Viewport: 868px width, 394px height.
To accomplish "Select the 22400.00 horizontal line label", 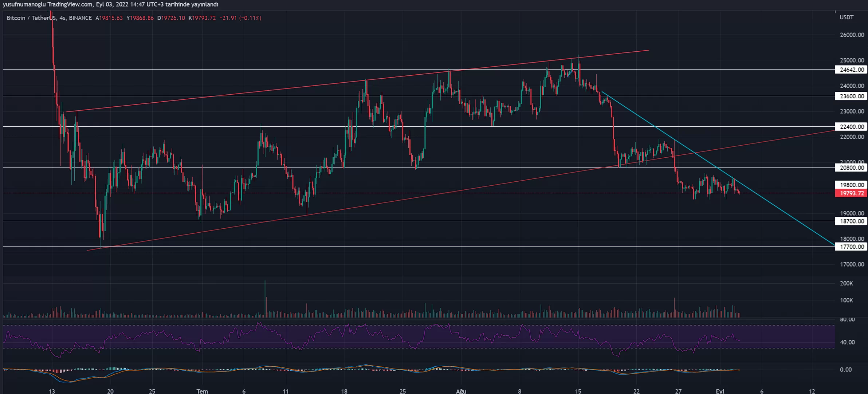I will (851, 127).
